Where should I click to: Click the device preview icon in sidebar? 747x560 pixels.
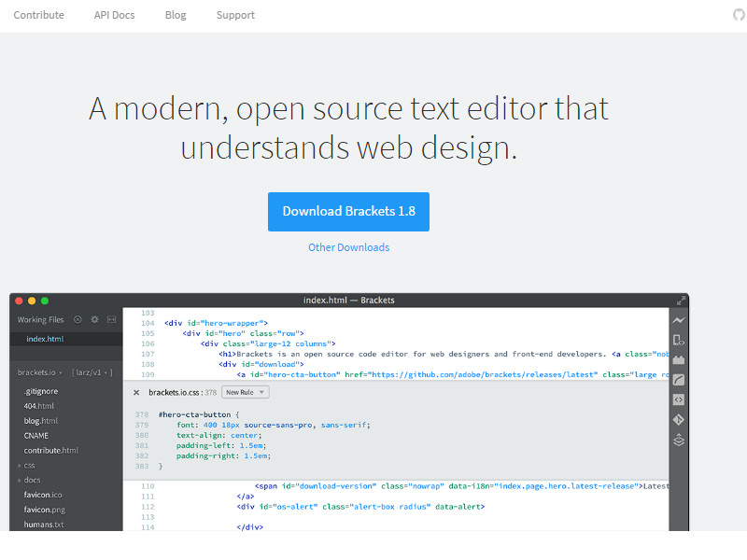679,340
